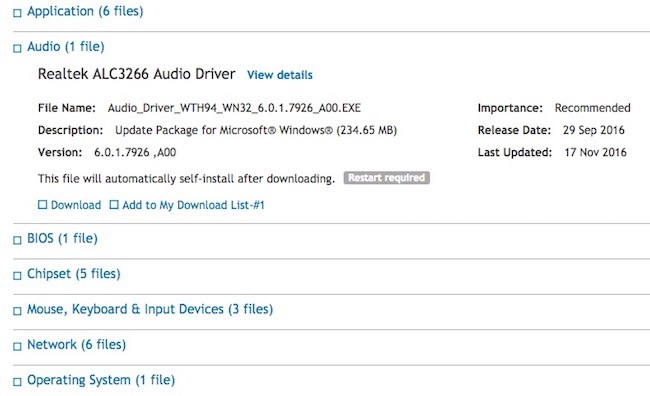
Task: Expand the BIOS (1 file) category
Action: 62,238
